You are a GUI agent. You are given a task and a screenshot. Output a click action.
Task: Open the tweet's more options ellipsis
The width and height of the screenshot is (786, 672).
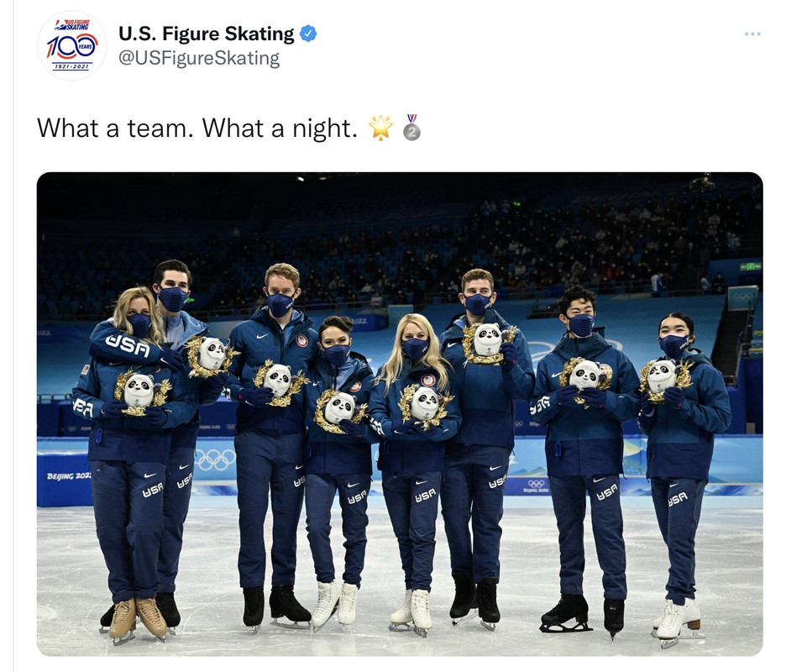click(752, 34)
